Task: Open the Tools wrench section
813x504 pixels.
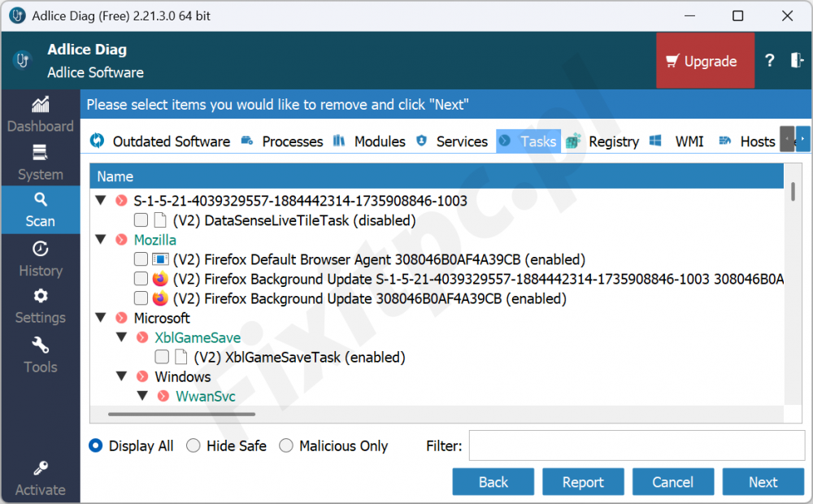Action: [40, 355]
